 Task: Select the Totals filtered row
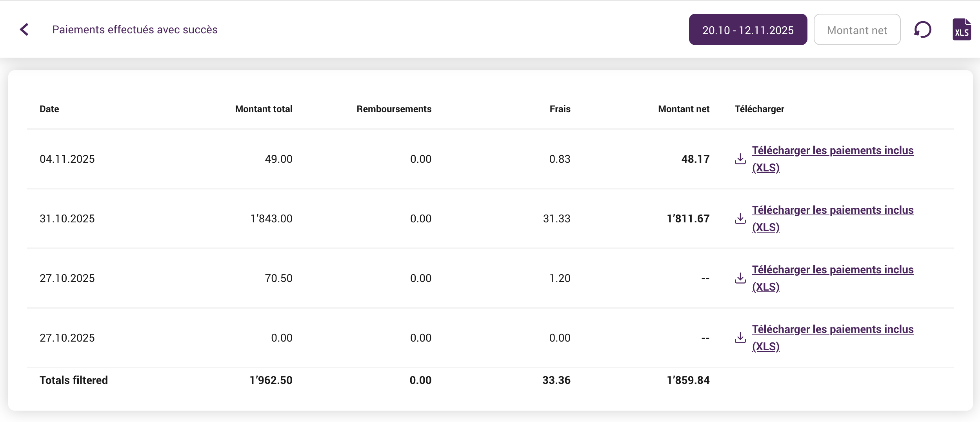click(73, 380)
